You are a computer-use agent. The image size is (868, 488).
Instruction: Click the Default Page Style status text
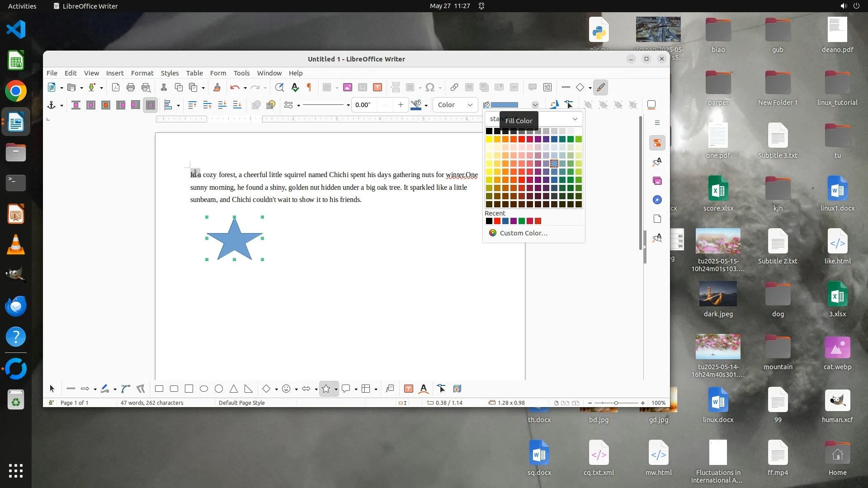241,403
